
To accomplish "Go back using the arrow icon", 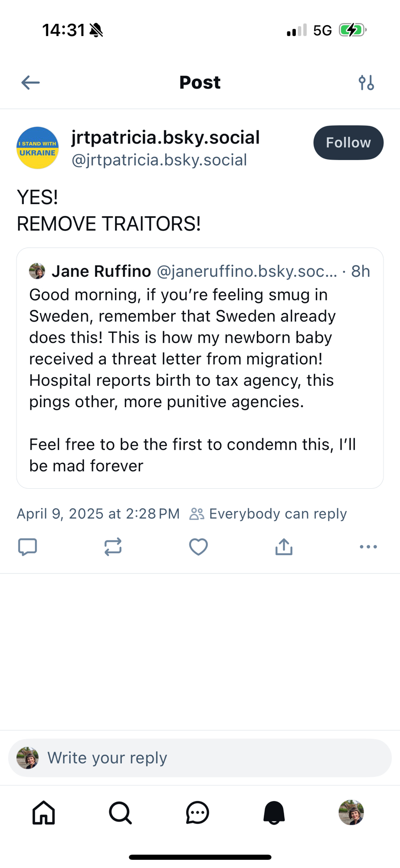I will [x=30, y=82].
